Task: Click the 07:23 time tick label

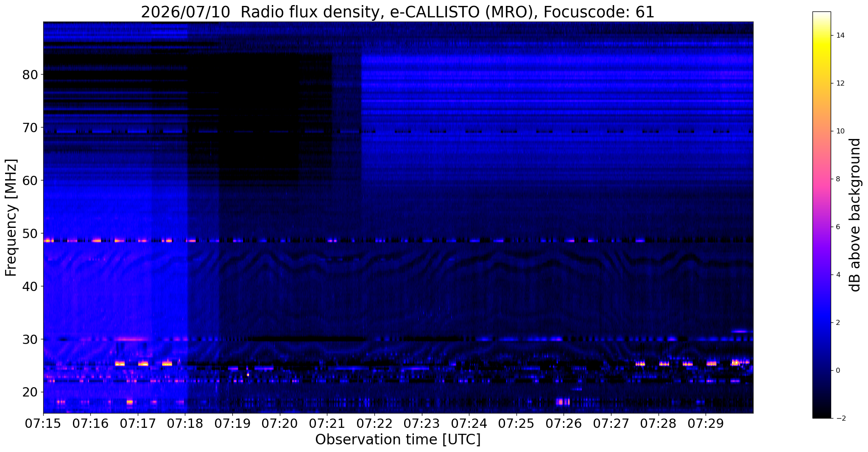Action: (422, 424)
